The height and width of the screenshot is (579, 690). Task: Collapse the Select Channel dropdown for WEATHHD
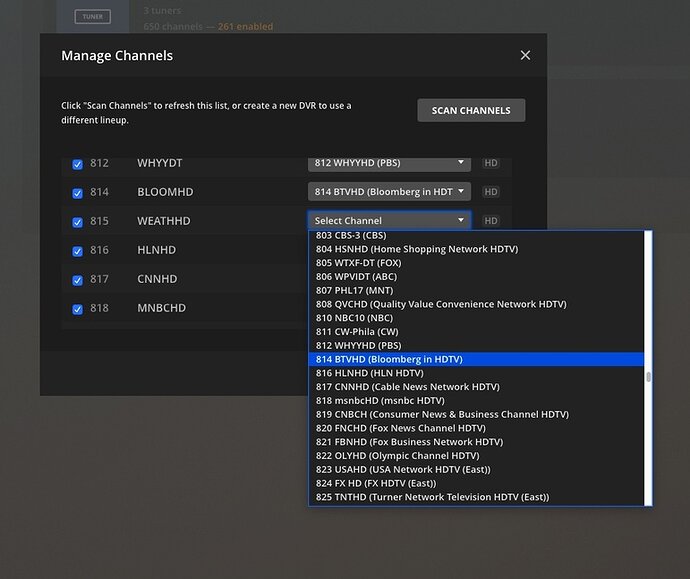389,221
